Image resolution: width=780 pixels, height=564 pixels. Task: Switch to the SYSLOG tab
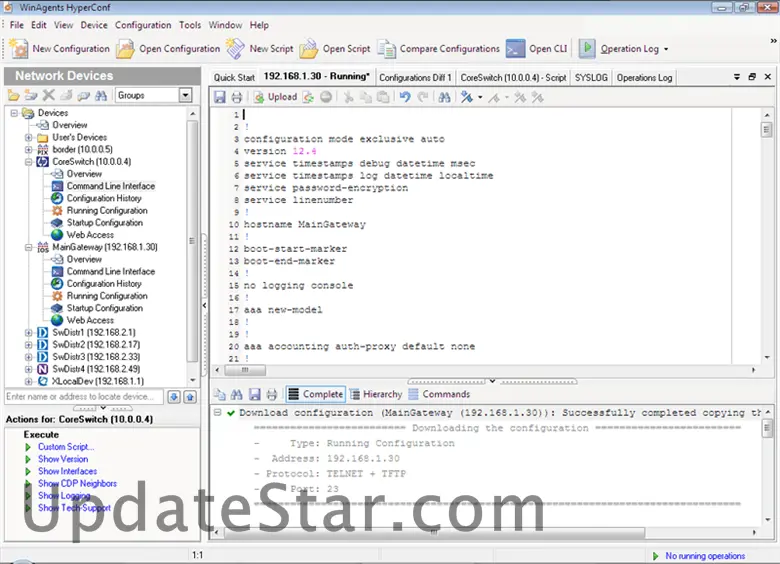pos(591,78)
